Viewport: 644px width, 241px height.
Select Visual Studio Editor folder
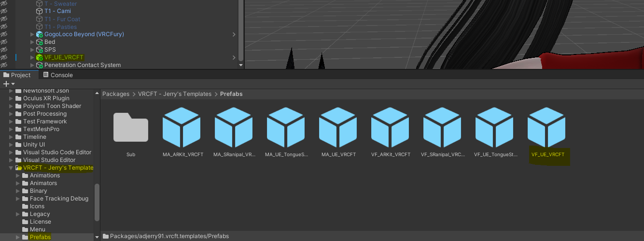coord(49,160)
